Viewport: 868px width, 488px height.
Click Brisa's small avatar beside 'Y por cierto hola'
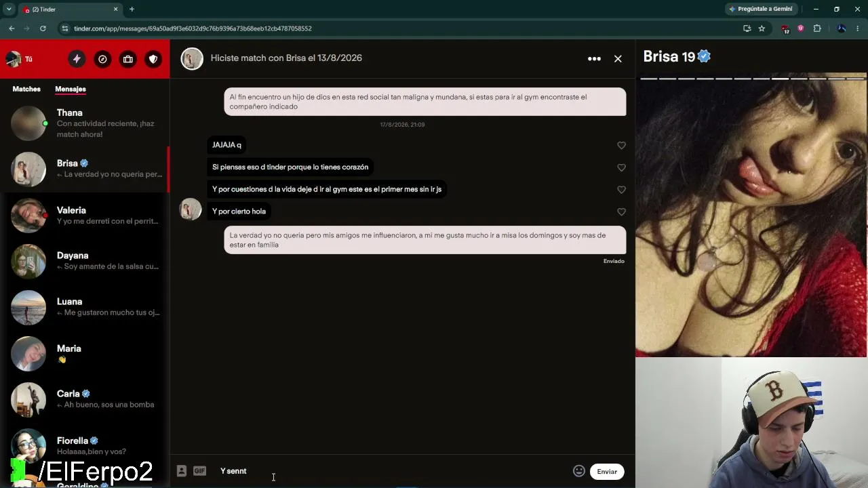[x=191, y=209]
